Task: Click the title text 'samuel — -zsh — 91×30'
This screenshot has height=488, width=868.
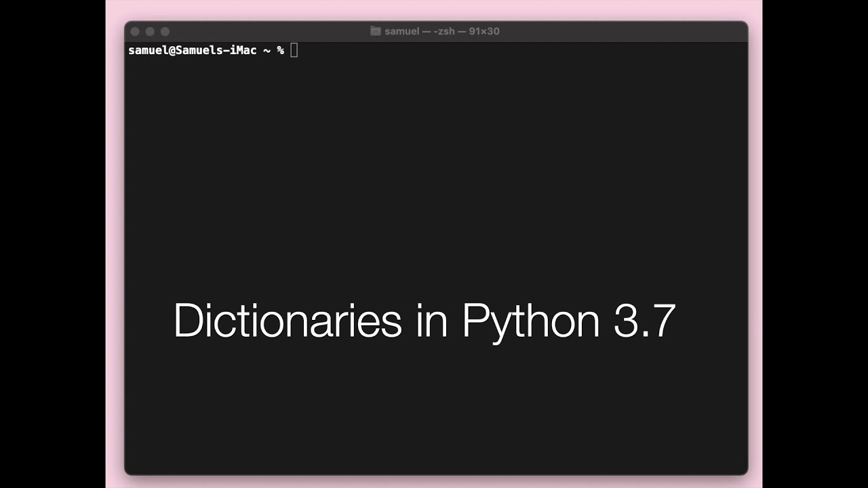Action: click(442, 31)
